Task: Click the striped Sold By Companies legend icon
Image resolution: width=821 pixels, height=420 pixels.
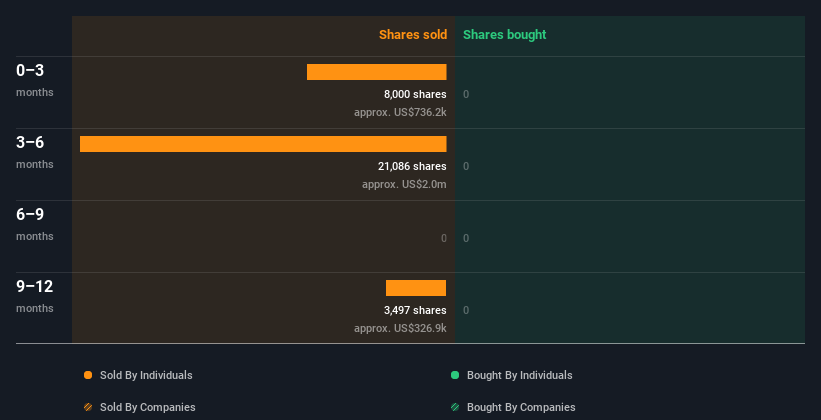Action: coord(88,407)
